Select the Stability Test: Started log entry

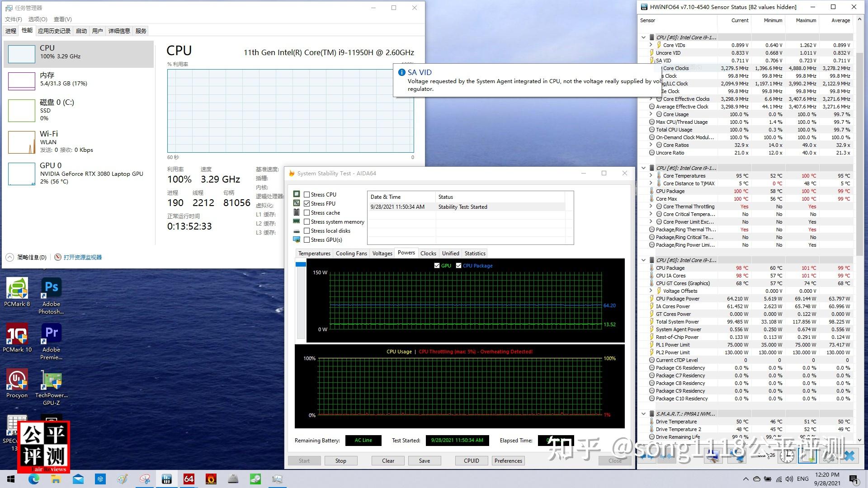(462, 206)
